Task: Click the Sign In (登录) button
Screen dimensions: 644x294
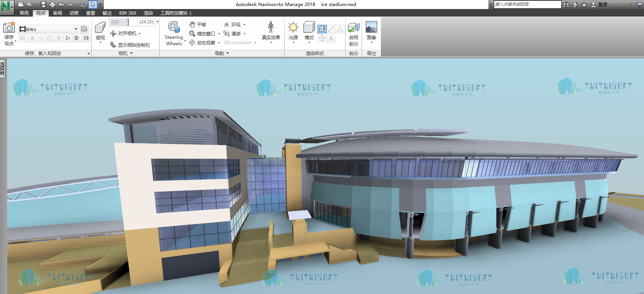Action: click(599, 5)
